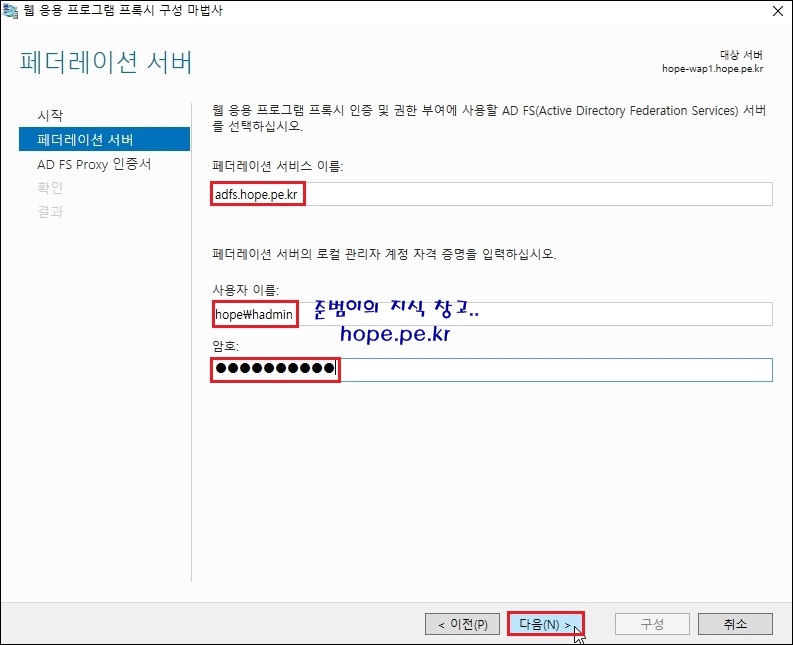Click the 암호 password field
Screen dimensions: 793x645
click(492, 370)
